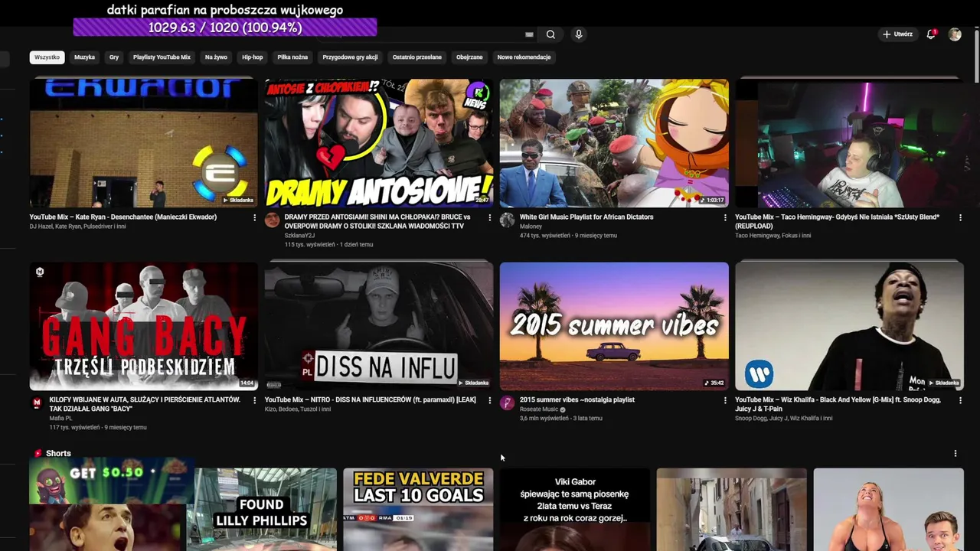This screenshot has height=551, width=980.
Task: Open title 2015 summer vibes ~nostalgia playlist
Action: (x=577, y=399)
